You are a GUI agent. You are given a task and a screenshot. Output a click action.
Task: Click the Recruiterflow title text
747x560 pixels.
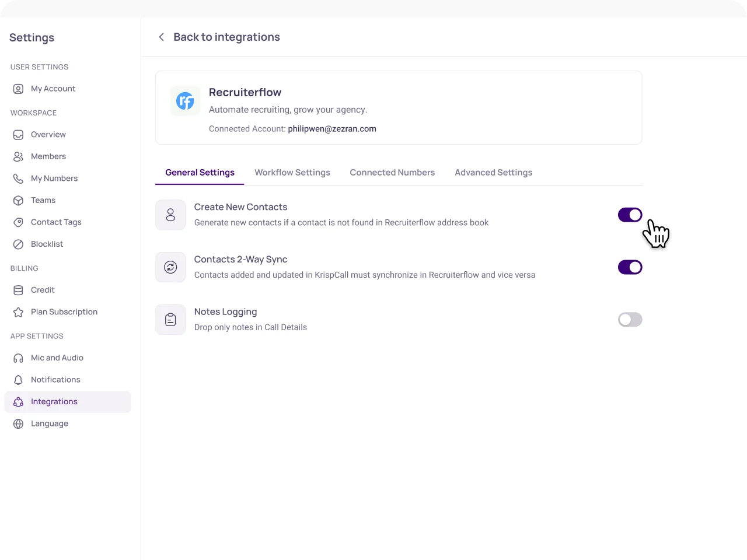click(245, 92)
